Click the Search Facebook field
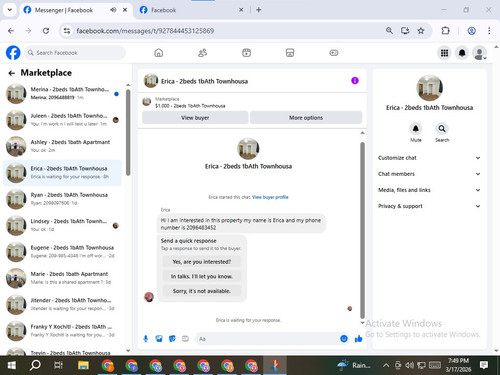500x375 pixels. coord(75,53)
